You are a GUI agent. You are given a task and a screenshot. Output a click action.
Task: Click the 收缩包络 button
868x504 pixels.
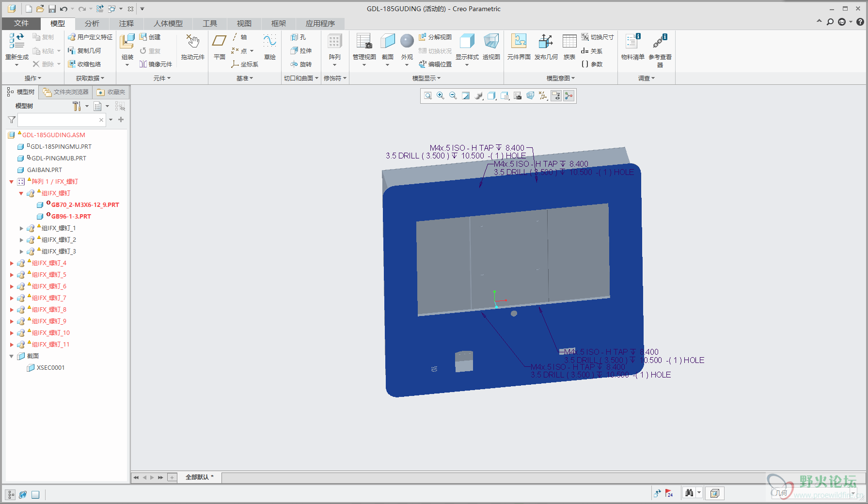pyautogui.click(x=84, y=64)
